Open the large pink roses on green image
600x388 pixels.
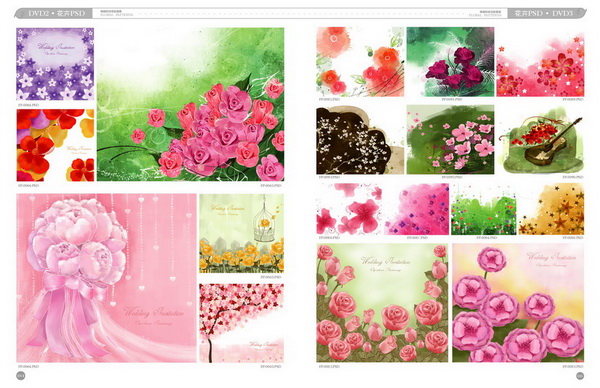coord(190,104)
